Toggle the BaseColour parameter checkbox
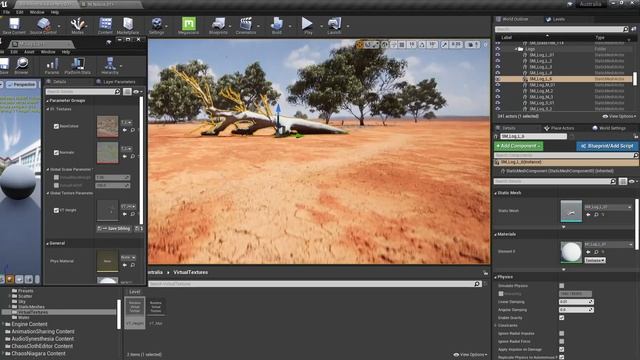 [56, 127]
